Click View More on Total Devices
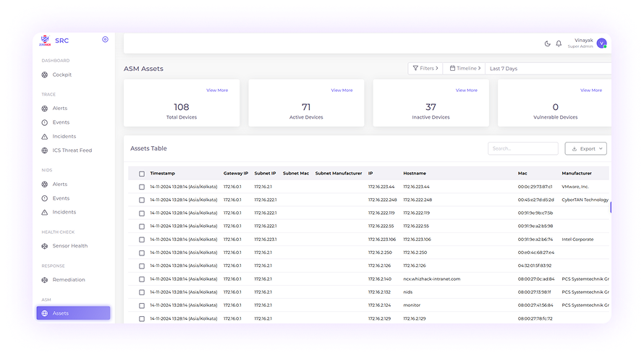The image size is (644, 356). tap(217, 90)
